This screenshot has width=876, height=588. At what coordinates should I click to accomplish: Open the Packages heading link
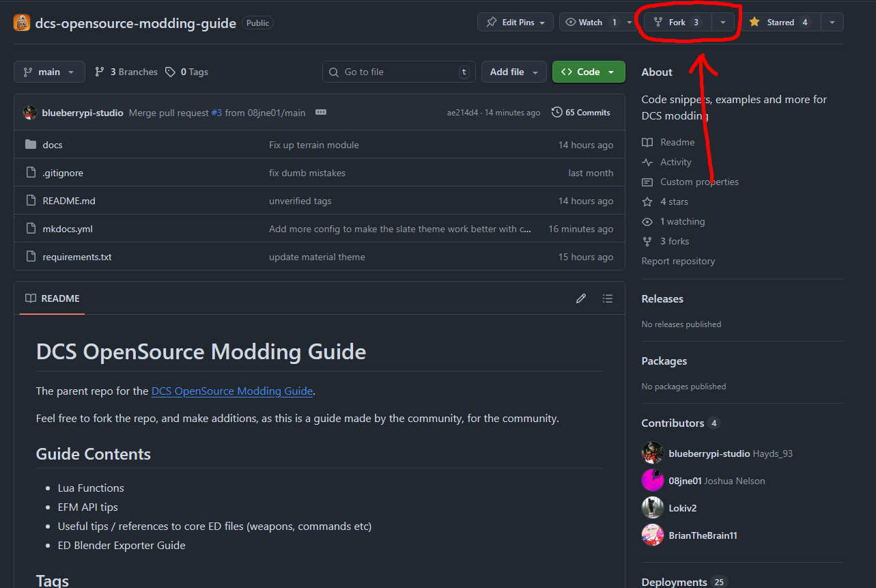tap(664, 361)
